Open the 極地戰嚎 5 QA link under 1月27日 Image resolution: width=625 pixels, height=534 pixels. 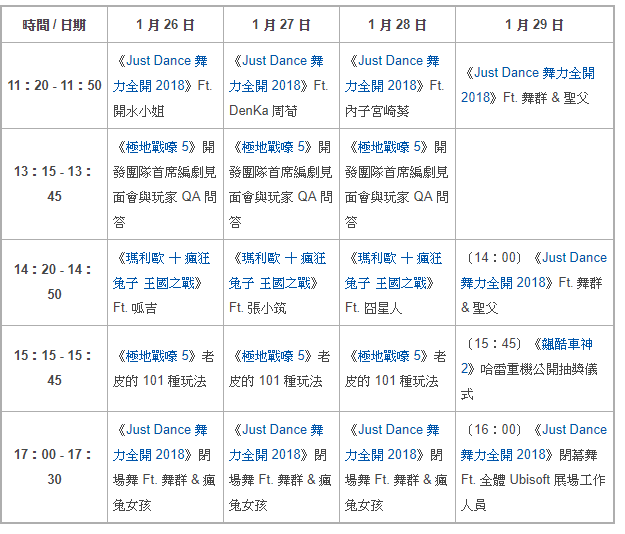(273, 147)
